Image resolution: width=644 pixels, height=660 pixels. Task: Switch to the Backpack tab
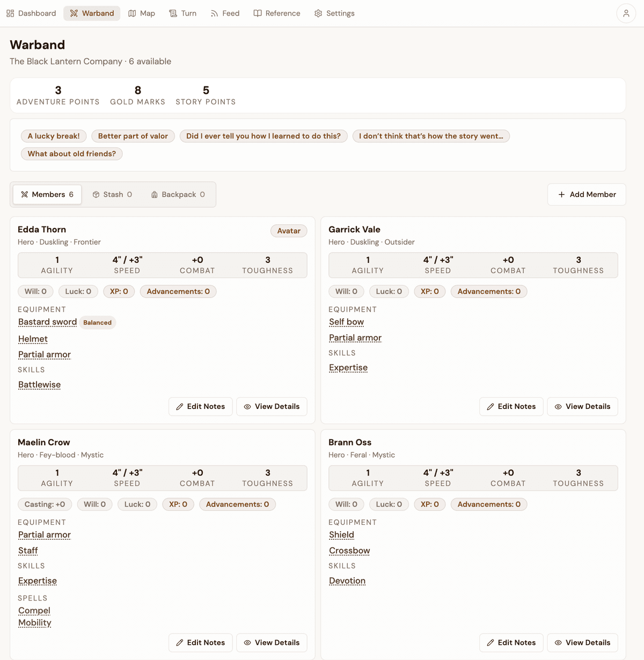pyautogui.click(x=178, y=195)
